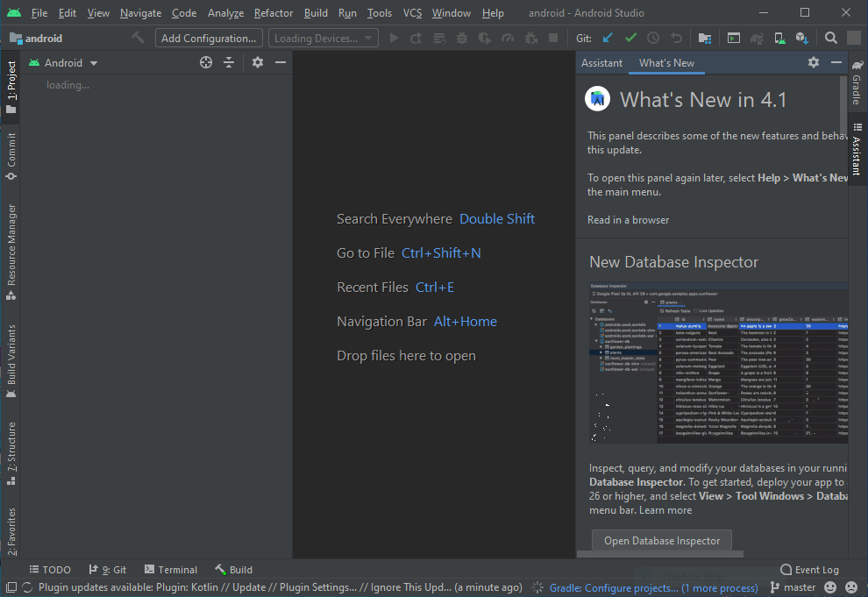
Task: Open the Build tool window tab
Action: pos(233,569)
